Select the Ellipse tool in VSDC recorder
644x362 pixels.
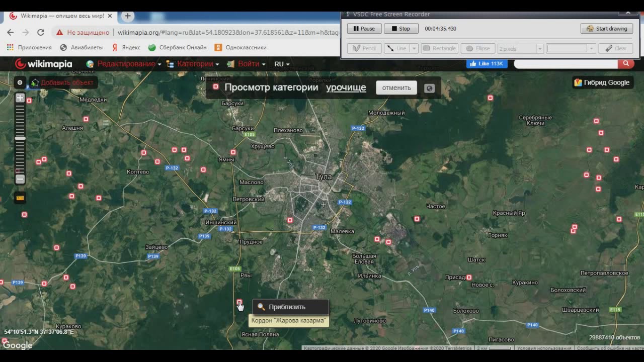pos(477,49)
